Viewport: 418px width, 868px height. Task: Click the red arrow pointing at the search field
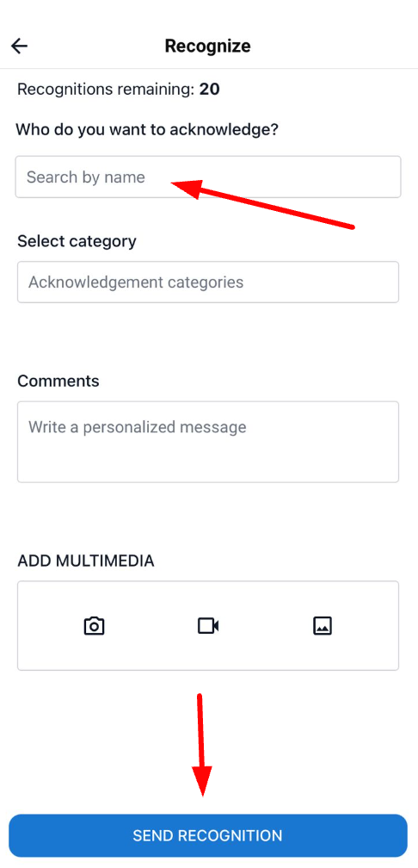point(262,203)
